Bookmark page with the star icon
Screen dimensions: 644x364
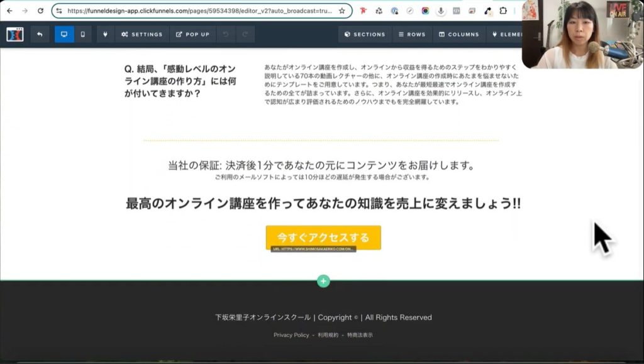tap(342, 11)
